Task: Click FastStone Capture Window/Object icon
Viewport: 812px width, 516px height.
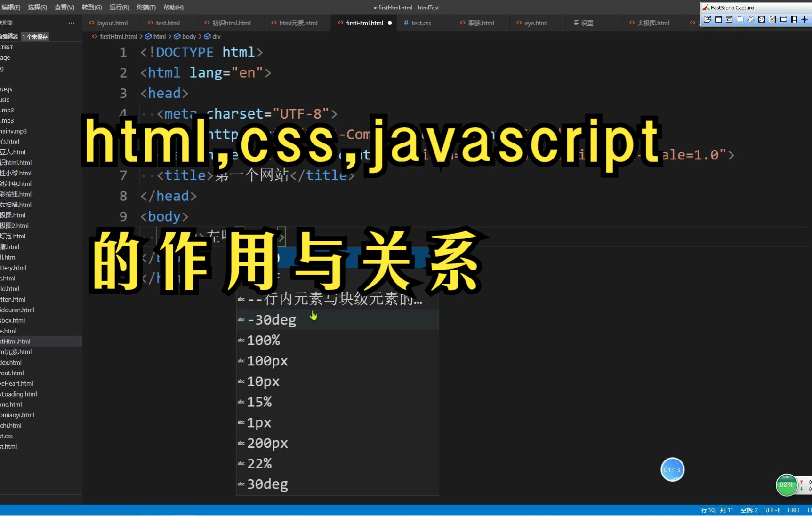Action: 729,19
